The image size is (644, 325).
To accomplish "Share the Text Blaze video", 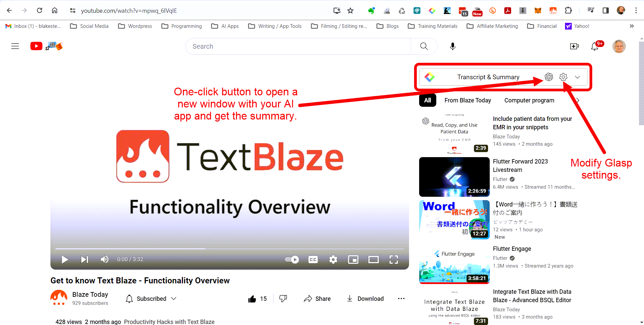I will [x=317, y=298].
